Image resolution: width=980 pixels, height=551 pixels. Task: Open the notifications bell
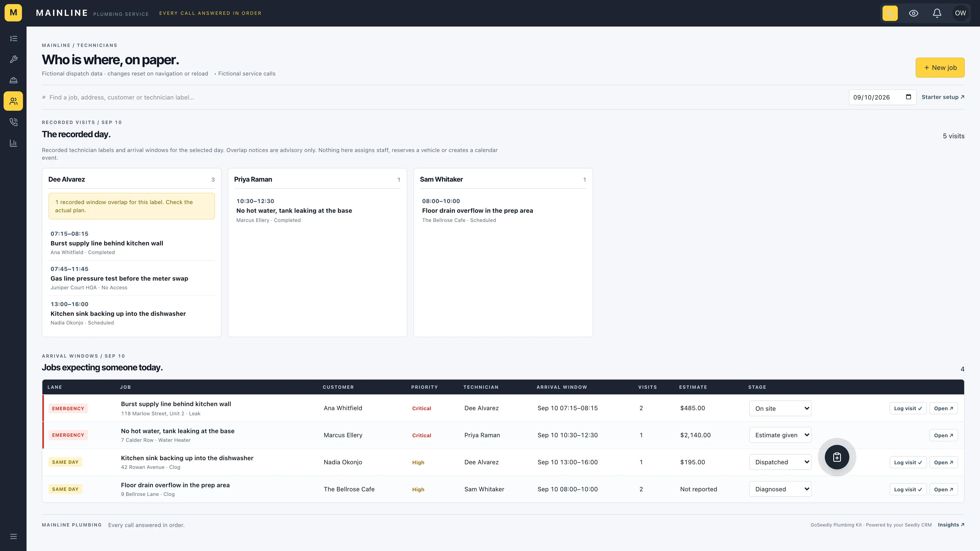[937, 13]
